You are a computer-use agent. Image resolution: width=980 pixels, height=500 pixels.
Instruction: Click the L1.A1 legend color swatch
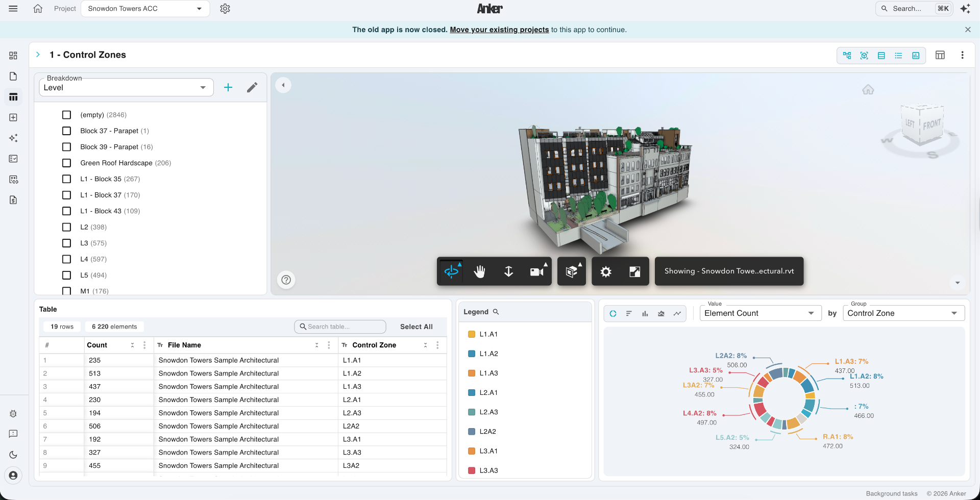tap(472, 334)
